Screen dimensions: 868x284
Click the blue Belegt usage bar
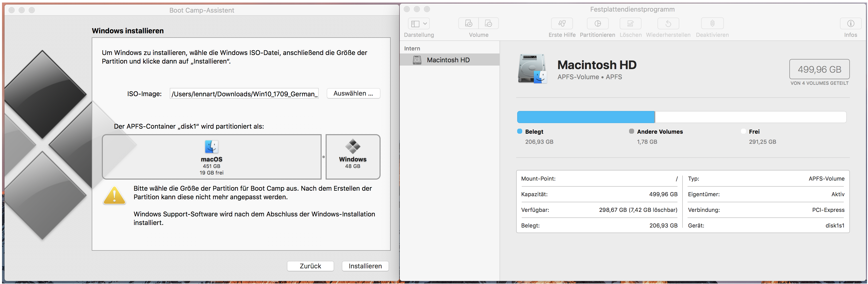click(x=586, y=117)
